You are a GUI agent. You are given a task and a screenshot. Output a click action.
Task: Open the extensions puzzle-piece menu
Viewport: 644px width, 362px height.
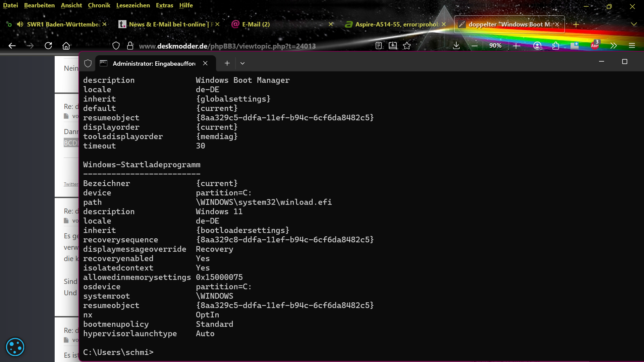[x=556, y=46]
